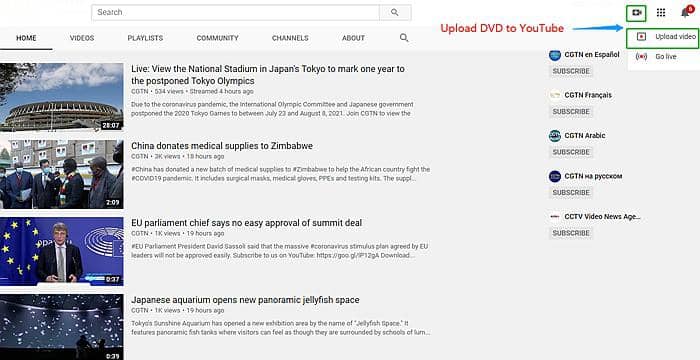Viewport: 700px width, 360px height.
Task: Click into the Search input field
Action: pos(235,13)
